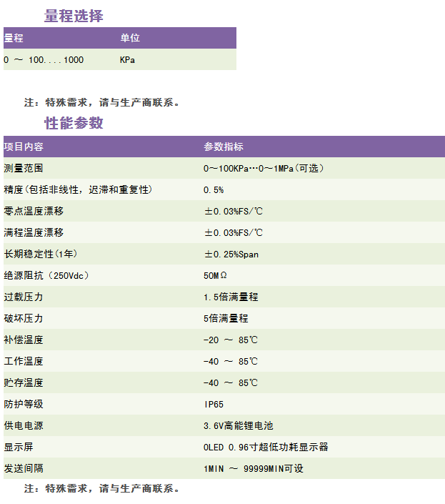445x504 pixels.
Task: Select the ±0.25%Span stability value
Action: point(231,254)
